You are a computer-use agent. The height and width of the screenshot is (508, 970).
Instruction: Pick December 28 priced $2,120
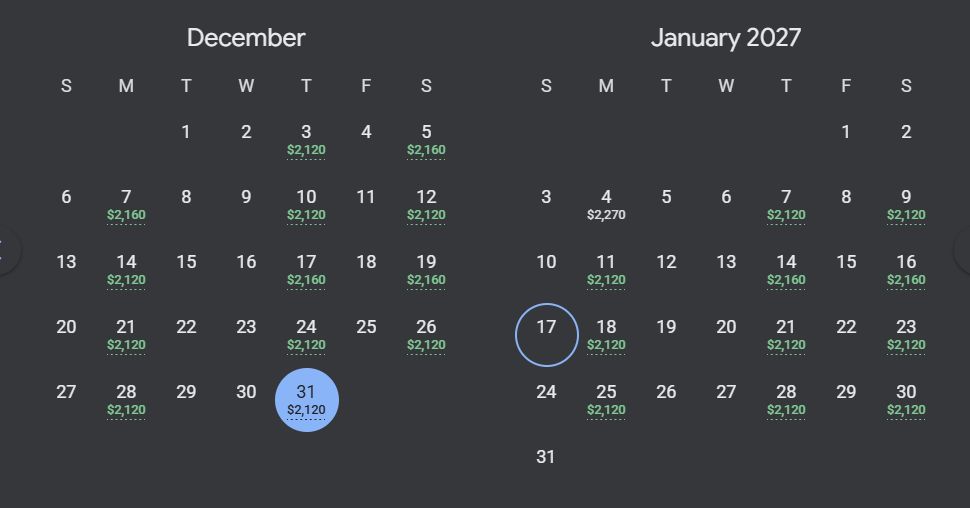126,400
